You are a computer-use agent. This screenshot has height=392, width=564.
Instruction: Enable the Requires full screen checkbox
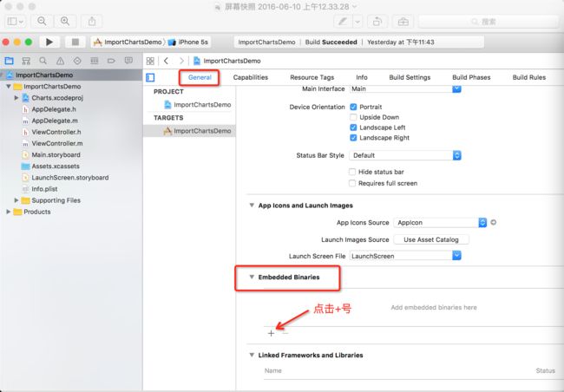(352, 183)
